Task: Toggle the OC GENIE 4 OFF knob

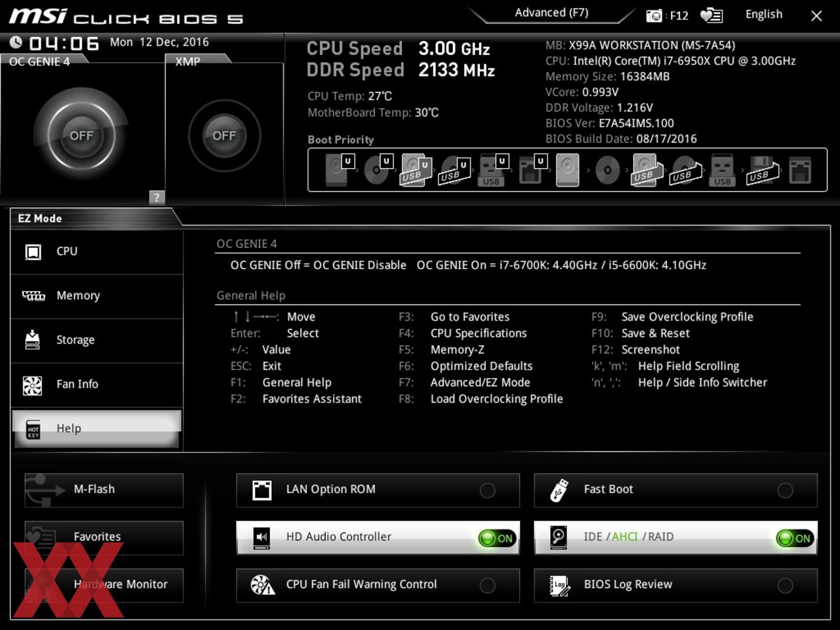Action: 81,135
